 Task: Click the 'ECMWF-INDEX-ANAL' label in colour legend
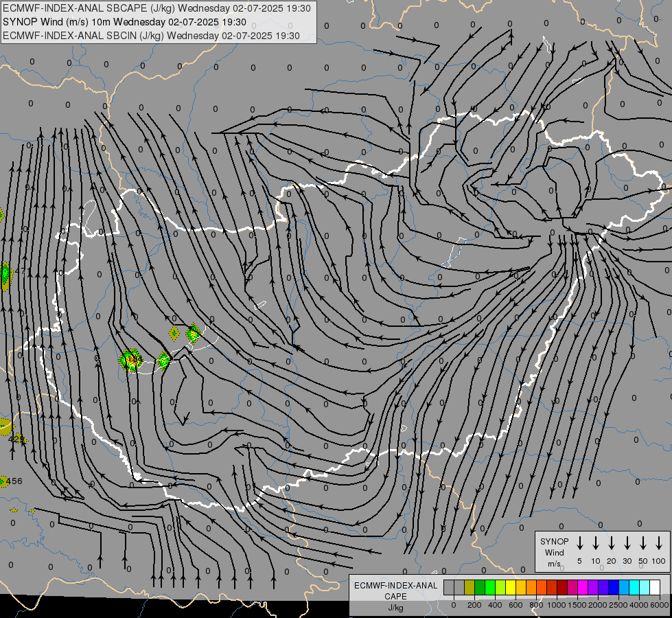click(x=395, y=586)
